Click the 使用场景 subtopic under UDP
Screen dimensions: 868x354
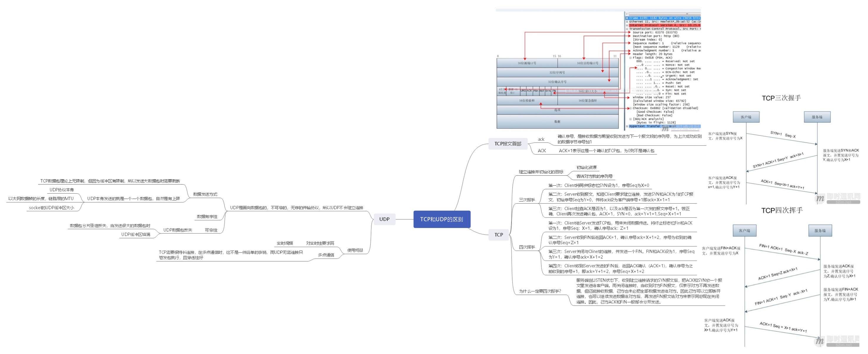355,250
